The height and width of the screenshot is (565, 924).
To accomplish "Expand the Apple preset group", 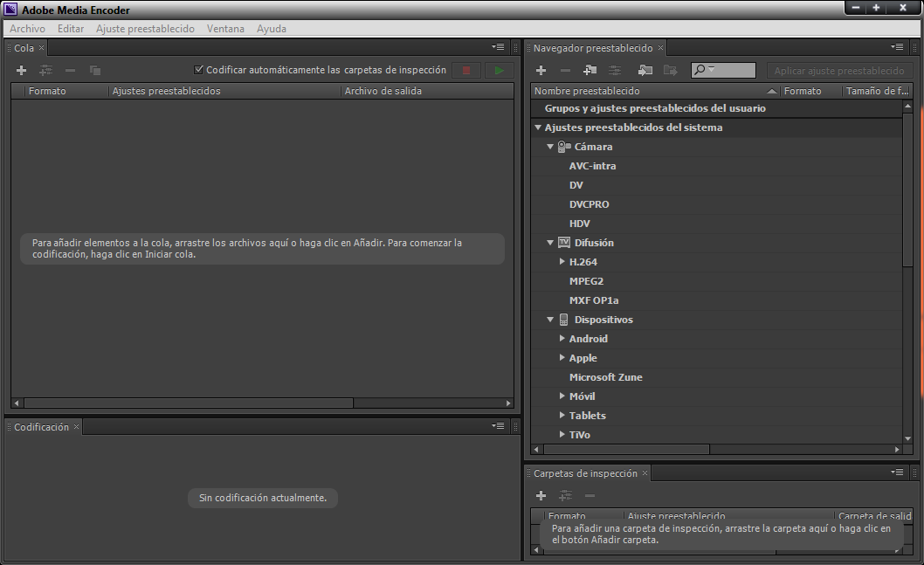I will (x=562, y=358).
